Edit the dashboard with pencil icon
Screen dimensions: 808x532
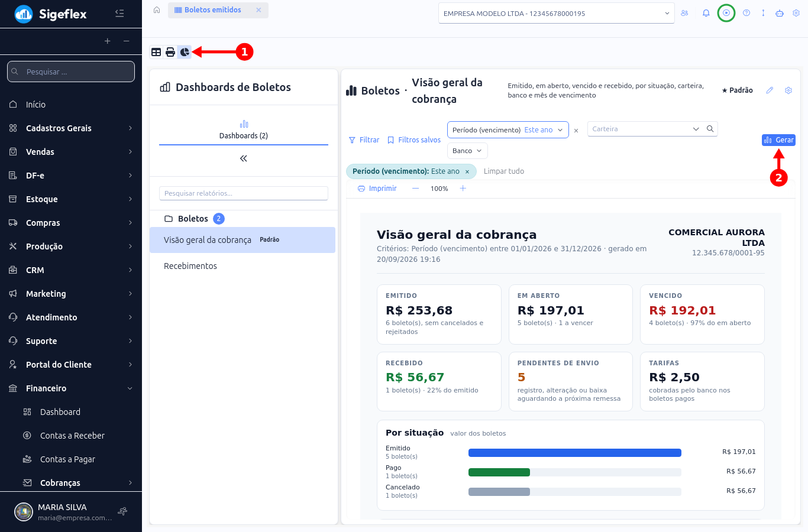[770, 90]
